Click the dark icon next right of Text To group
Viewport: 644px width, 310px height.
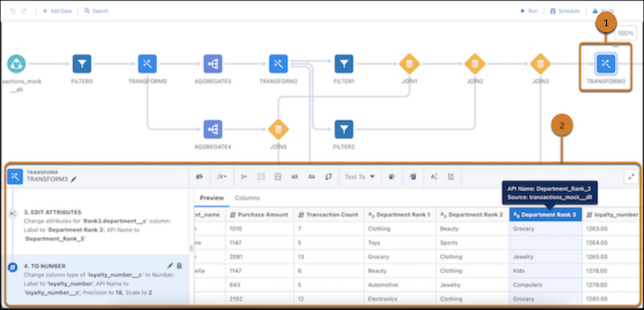(413, 176)
